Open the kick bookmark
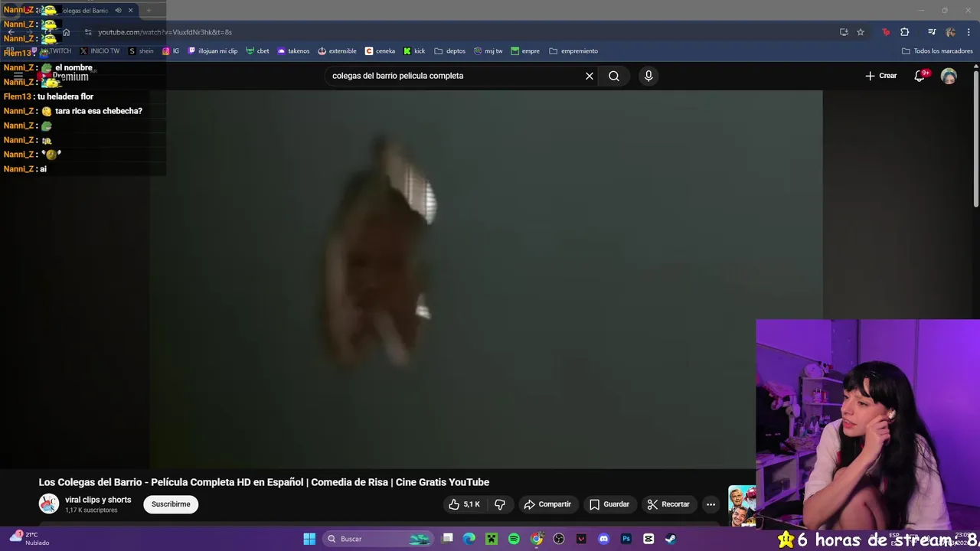 tap(414, 51)
